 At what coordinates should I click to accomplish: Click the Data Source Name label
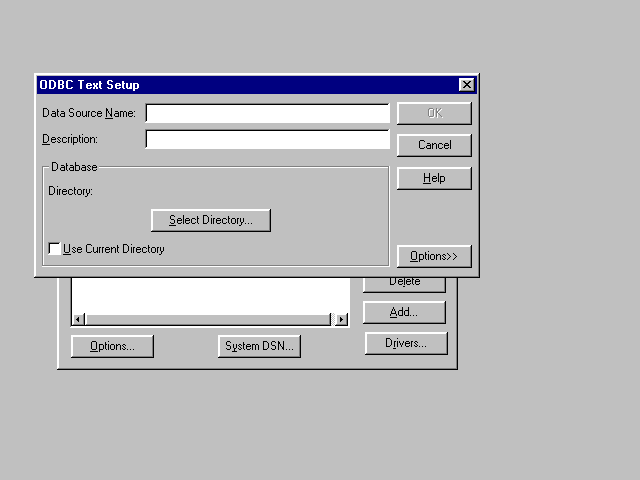pyautogui.click(x=89, y=113)
